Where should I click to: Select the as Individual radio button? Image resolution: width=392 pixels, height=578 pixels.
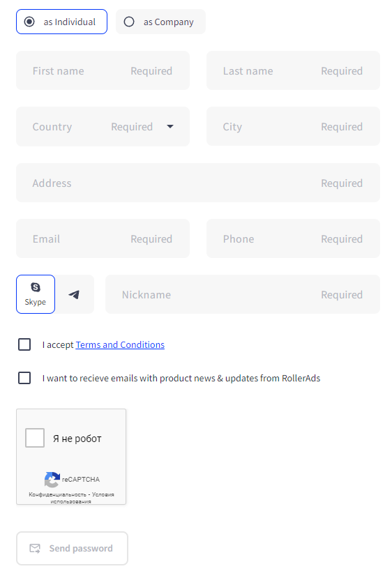click(29, 22)
